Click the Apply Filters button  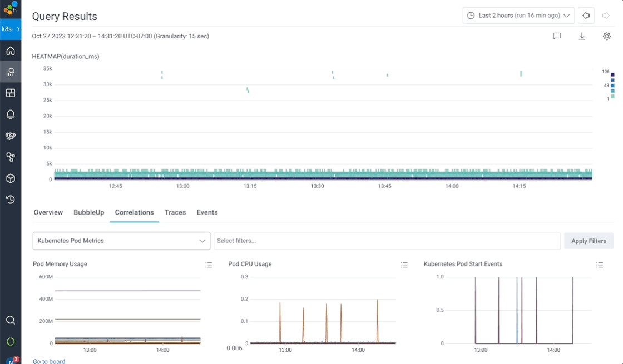tap(589, 241)
